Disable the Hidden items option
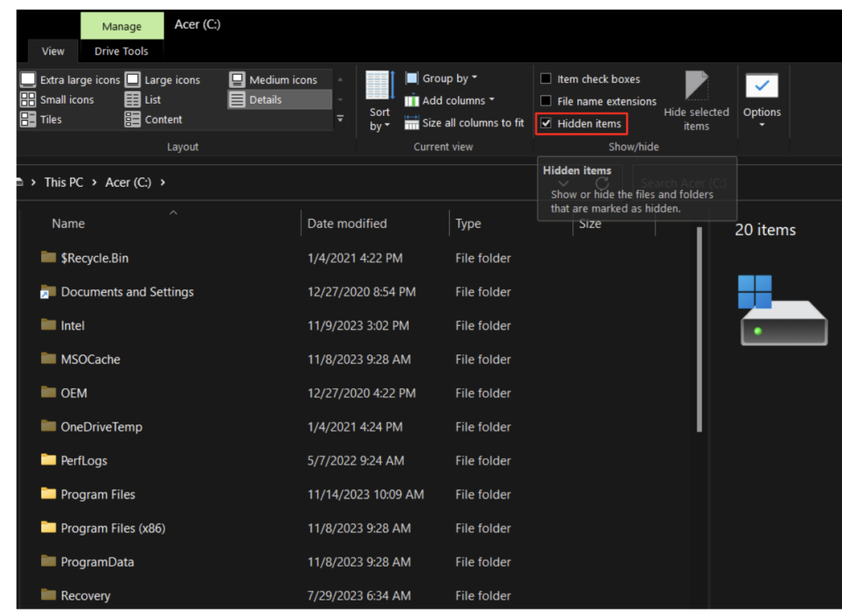 548,123
